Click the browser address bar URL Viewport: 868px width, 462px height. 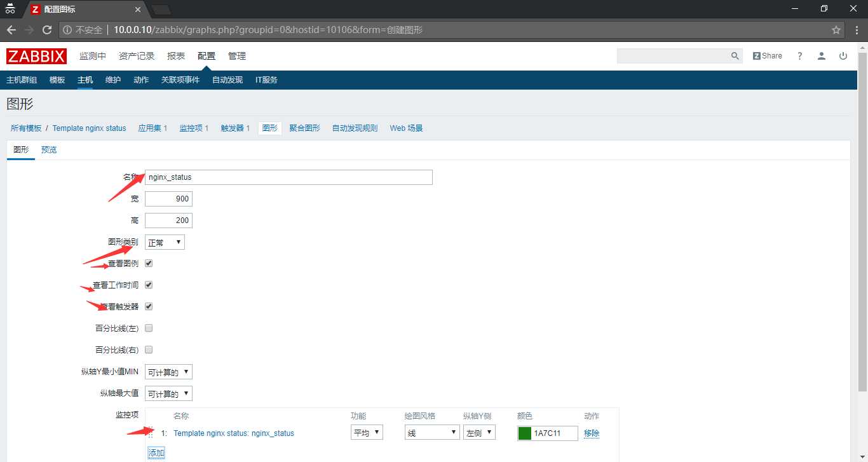[x=268, y=30]
